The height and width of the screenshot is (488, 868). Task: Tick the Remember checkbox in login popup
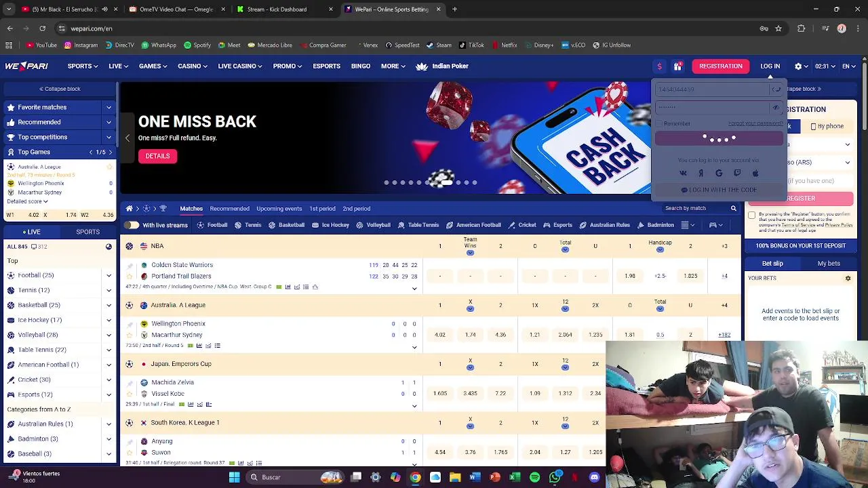(658, 124)
